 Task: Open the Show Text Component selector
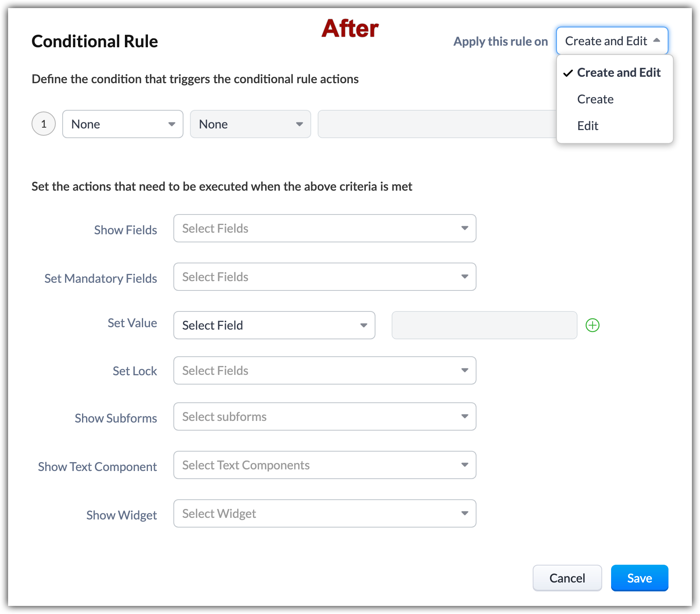[325, 465]
